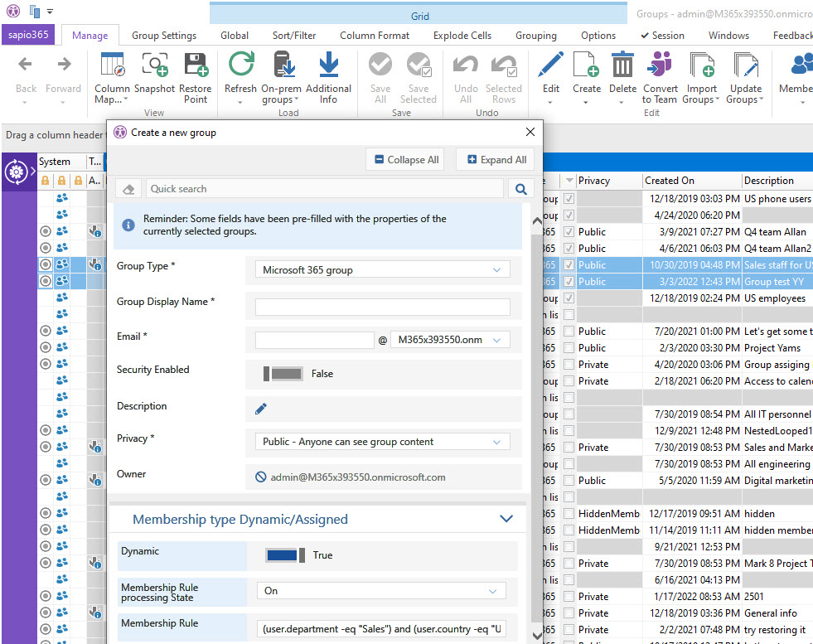813x644 pixels.
Task: Click the Collapse All button
Action: click(x=404, y=160)
